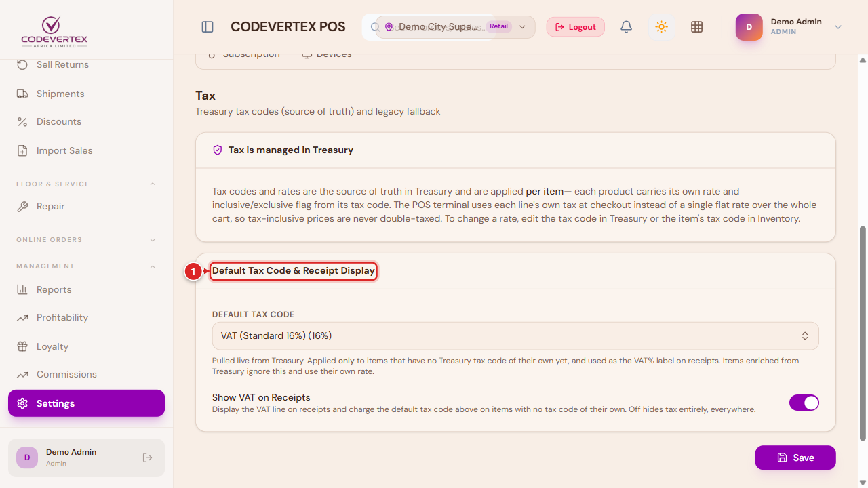Turn off Show VAT on Receipts switch
The image size is (868, 488).
point(804,403)
